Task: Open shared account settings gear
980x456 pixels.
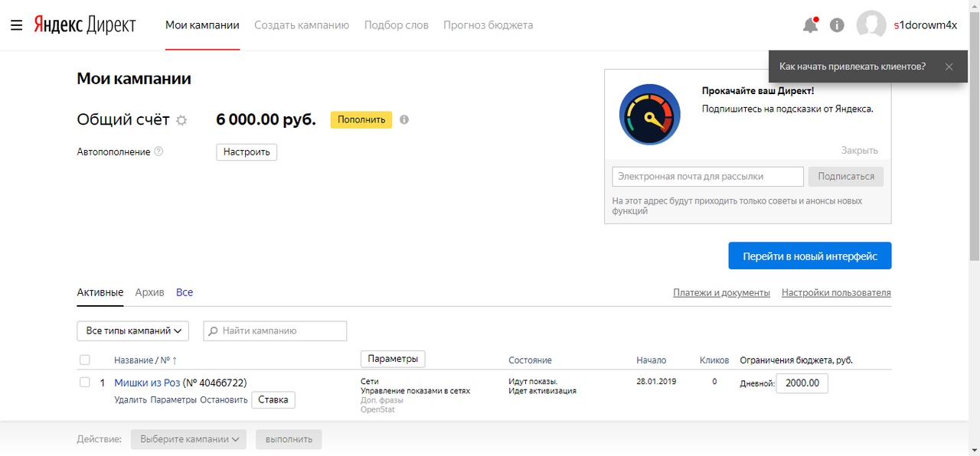Action: click(181, 120)
